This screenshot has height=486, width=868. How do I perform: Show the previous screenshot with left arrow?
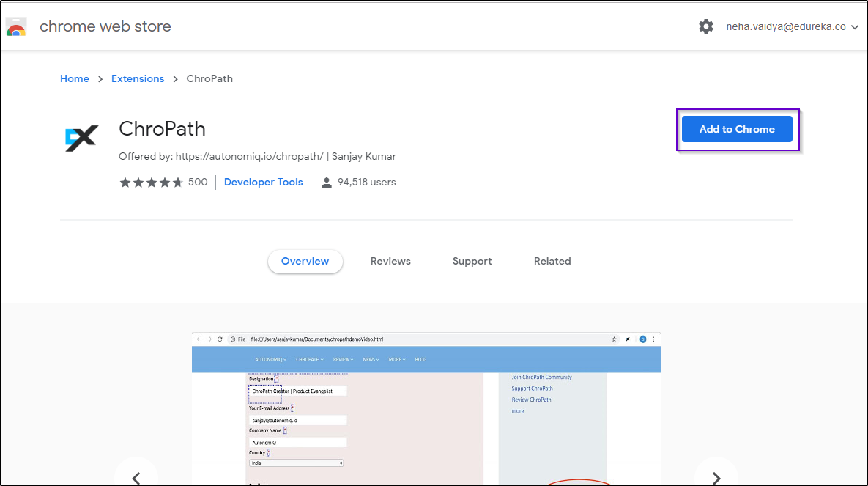coord(136,476)
